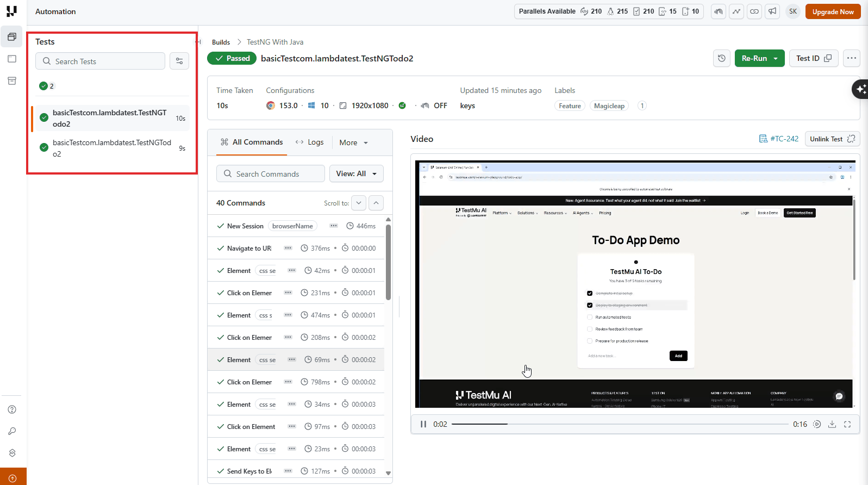The image size is (868, 485).
Task: Switch to the Logs tab
Action: coord(309,142)
